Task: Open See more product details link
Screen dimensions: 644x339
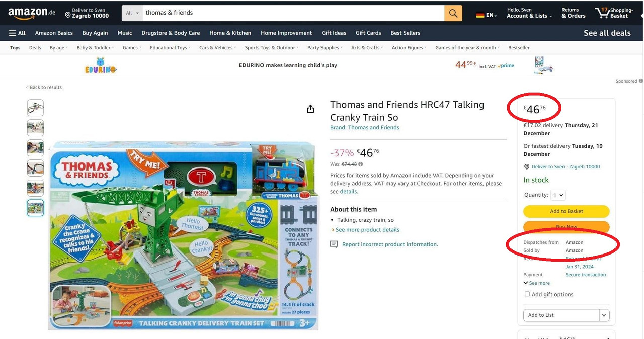Action: pos(367,230)
